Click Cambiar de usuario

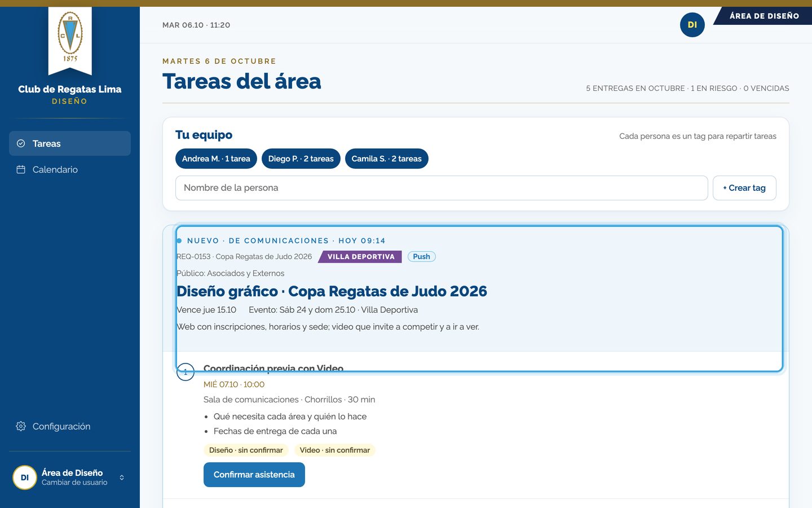[x=74, y=483]
